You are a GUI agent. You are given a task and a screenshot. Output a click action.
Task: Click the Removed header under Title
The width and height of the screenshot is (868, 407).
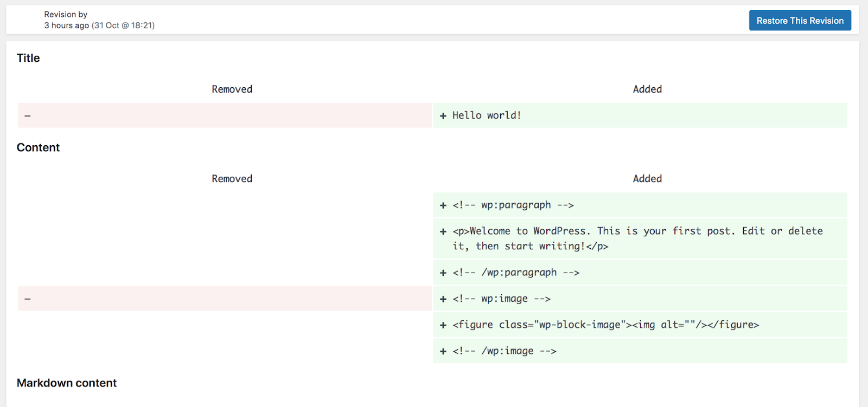(232, 89)
